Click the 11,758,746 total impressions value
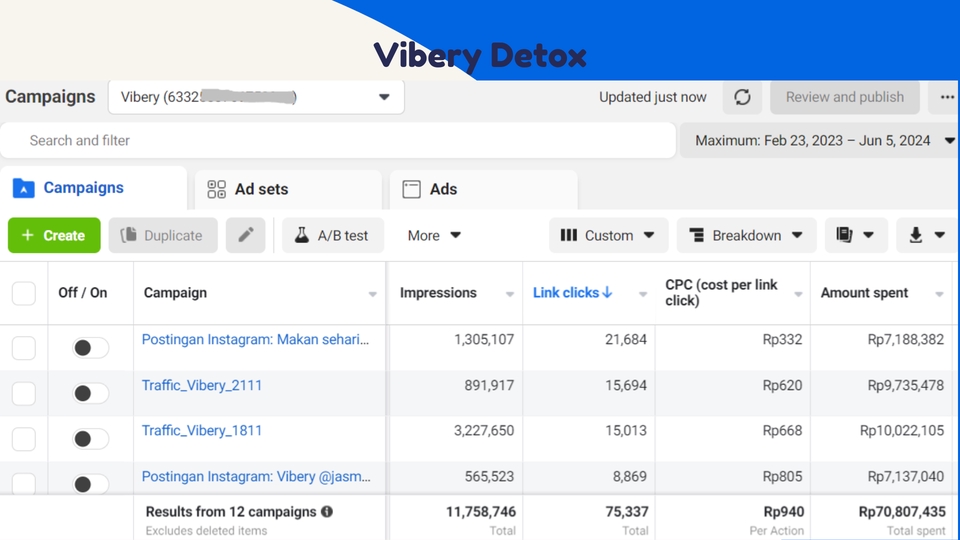Screen dimensions: 960x540 click(x=481, y=511)
